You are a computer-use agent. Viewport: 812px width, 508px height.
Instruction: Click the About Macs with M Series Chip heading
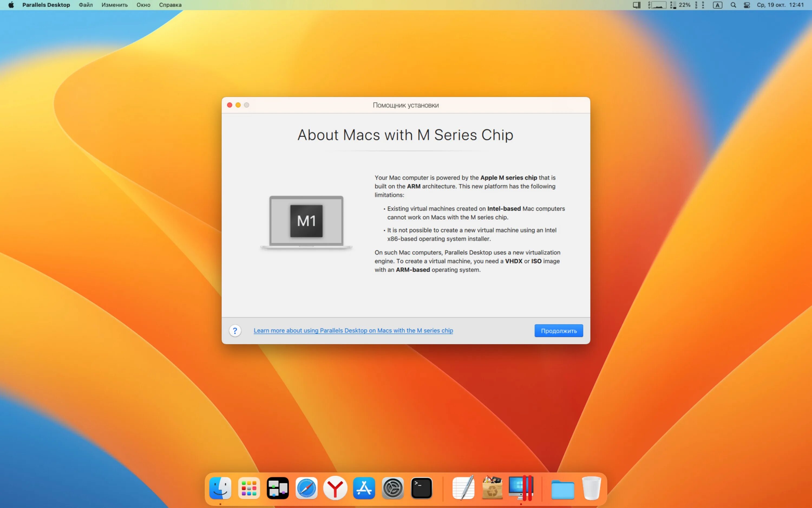(x=405, y=135)
